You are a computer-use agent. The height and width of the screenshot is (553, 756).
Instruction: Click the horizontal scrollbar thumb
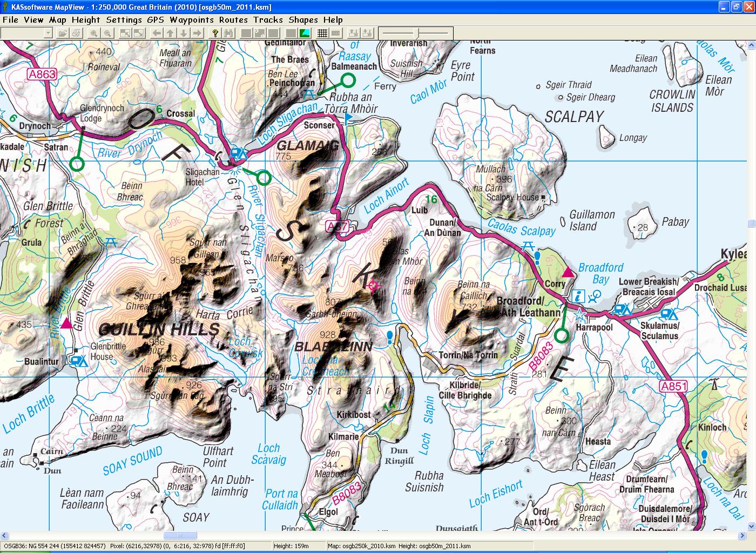pyautogui.click(x=180, y=536)
